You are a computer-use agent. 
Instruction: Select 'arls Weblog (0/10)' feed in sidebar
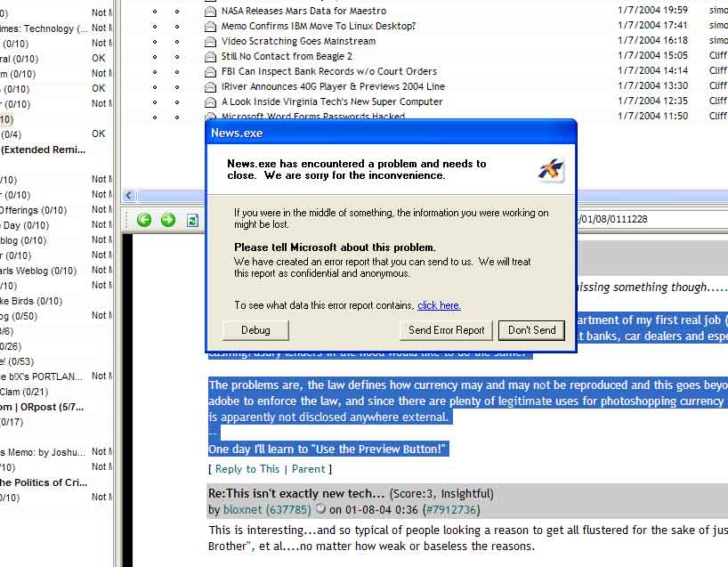tap(38, 271)
